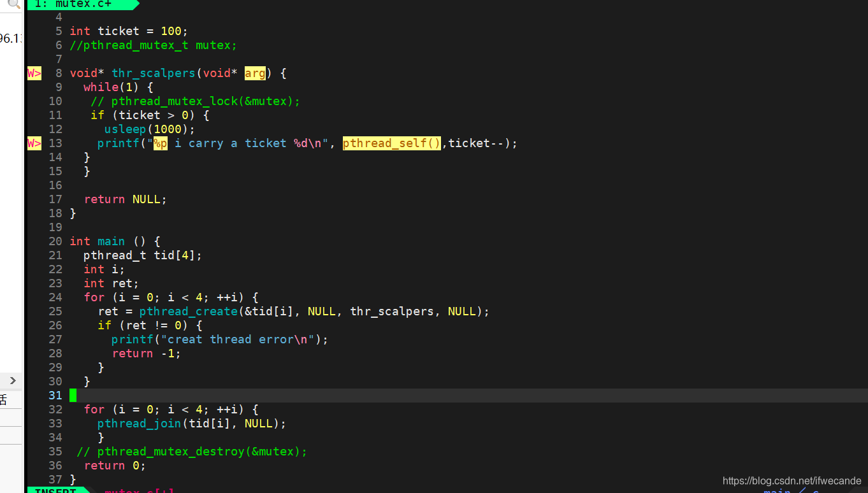This screenshot has height=493, width=868.
Task: Click line number 37 in the gutter
Action: click(55, 480)
